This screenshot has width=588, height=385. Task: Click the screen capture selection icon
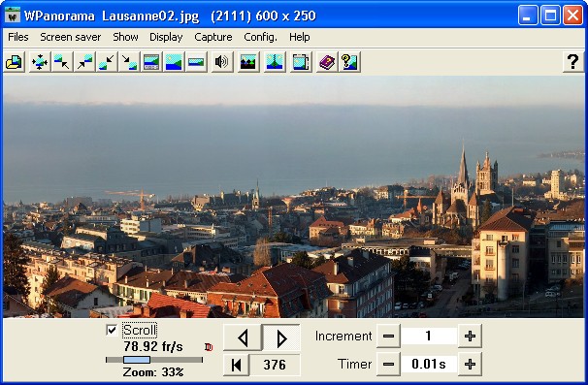pyautogui.click(x=301, y=62)
